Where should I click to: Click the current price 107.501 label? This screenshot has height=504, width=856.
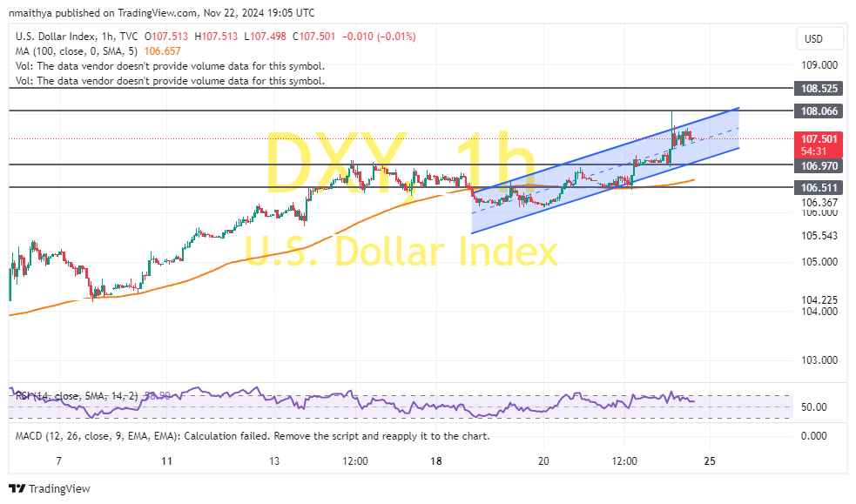819,139
